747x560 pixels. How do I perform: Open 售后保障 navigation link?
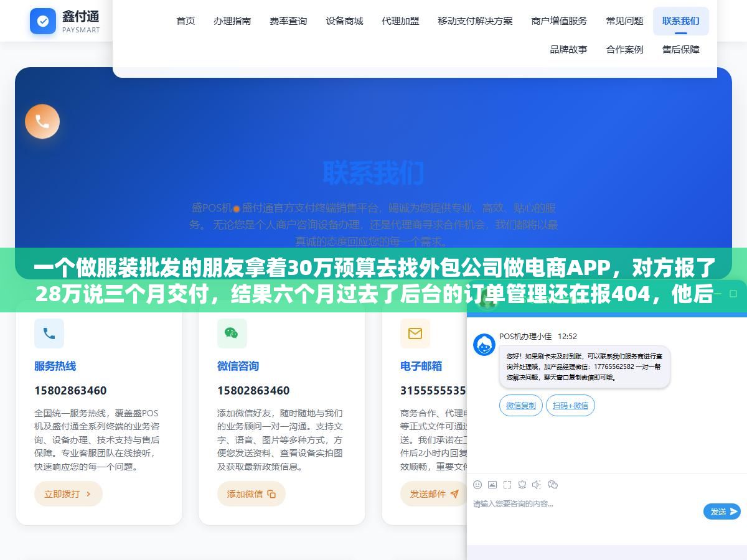pyautogui.click(x=680, y=49)
